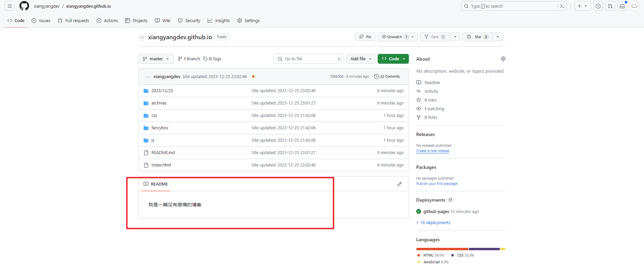Click the CSS 35.0% language entry

coord(463,255)
